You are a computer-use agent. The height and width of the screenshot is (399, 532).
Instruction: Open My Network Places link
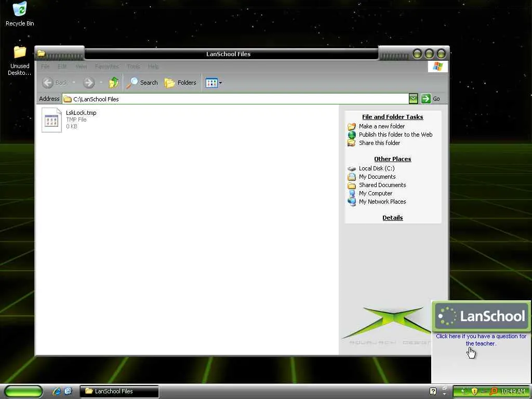coord(382,202)
